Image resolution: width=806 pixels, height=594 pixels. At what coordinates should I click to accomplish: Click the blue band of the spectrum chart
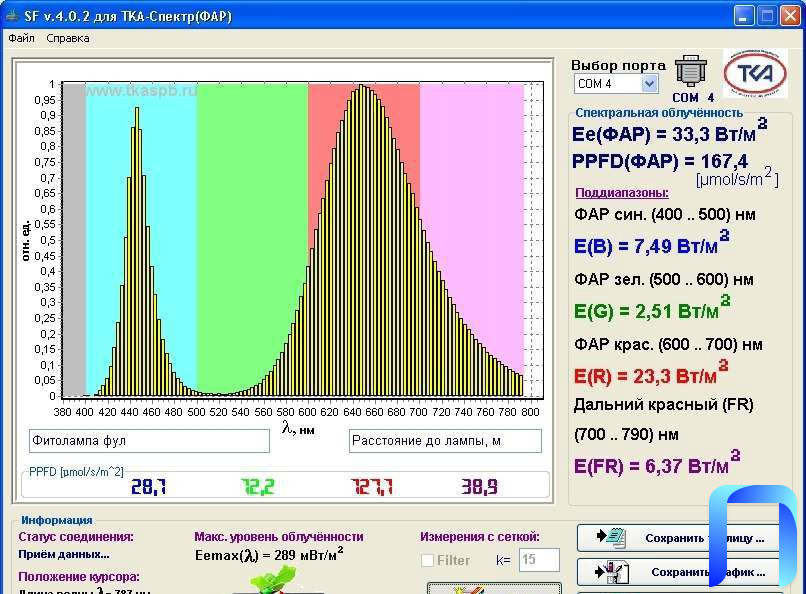[141, 239]
